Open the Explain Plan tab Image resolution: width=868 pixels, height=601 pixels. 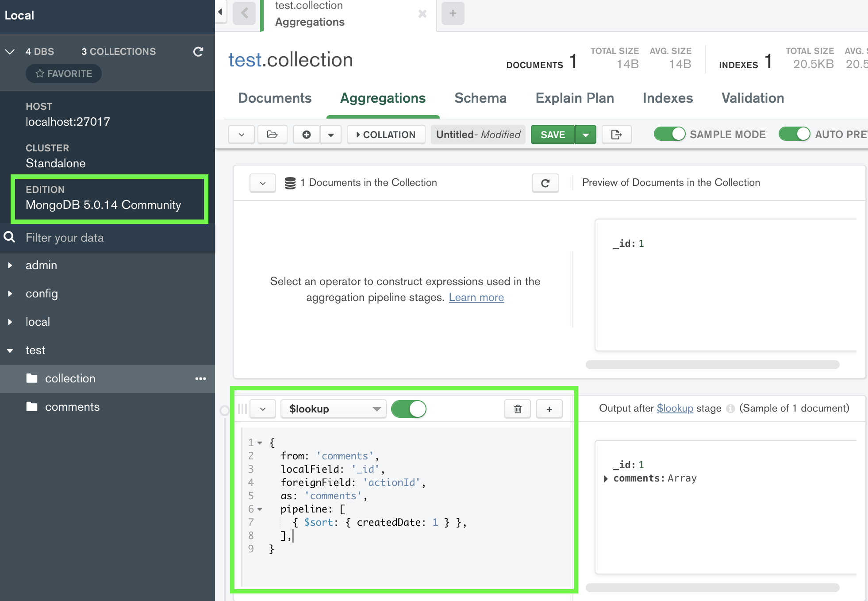[574, 98]
